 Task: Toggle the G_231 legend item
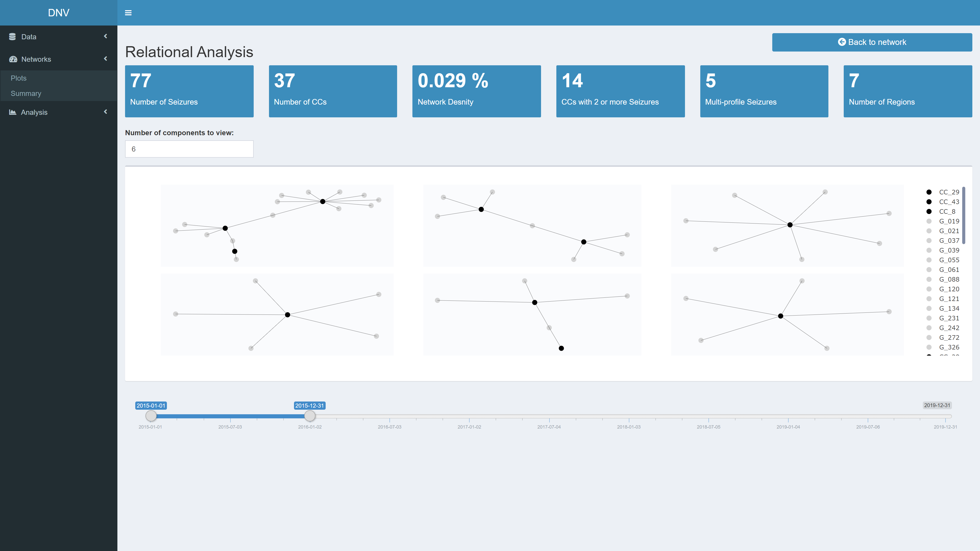949,318
